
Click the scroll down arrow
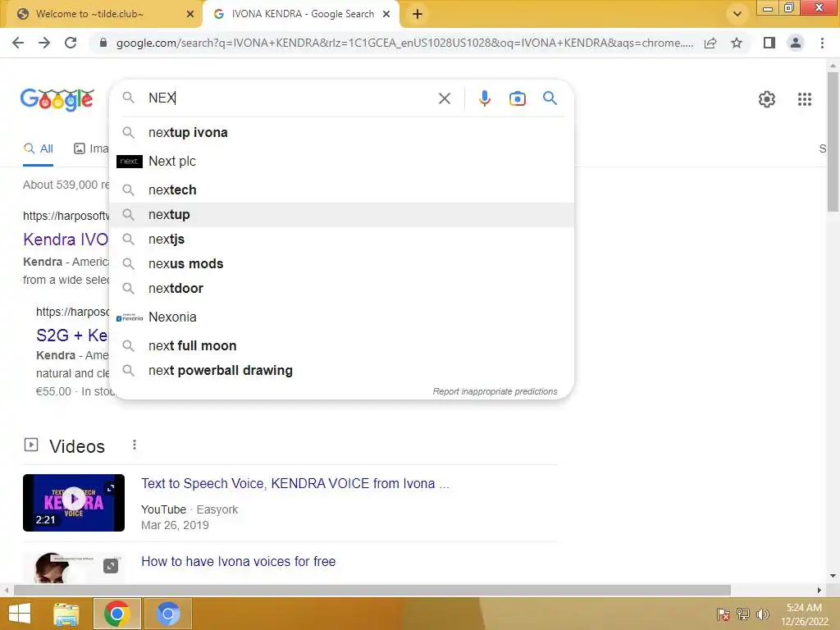833,577
